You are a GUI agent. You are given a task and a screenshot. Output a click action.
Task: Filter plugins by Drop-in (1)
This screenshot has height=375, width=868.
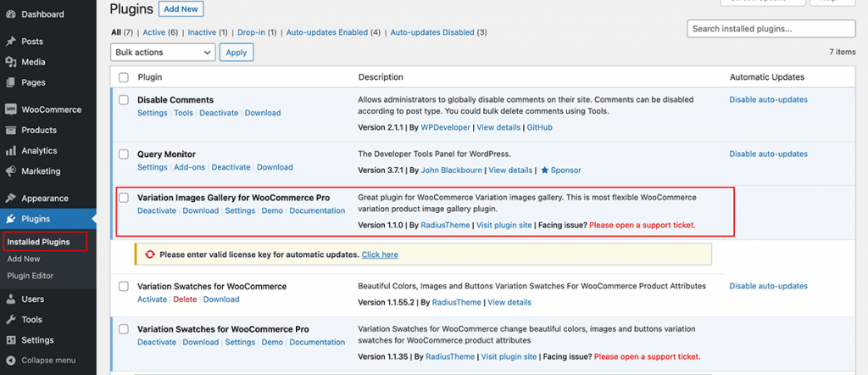tap(257, 32)
